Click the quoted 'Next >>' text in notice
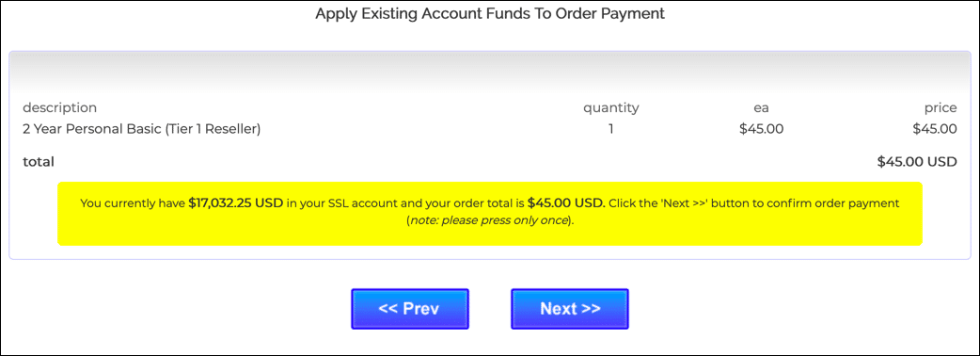The height and width of the screenshot is (356, 980). tap(681, 203)
